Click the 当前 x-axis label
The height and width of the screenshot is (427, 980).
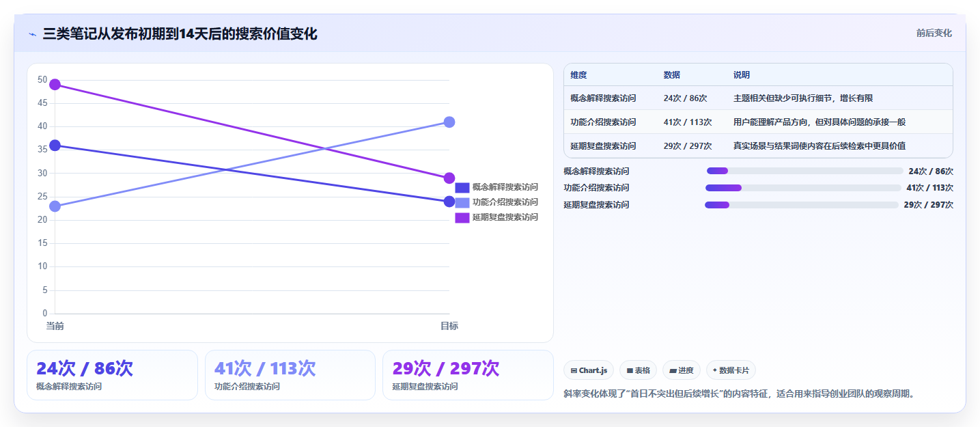(55, 327)
